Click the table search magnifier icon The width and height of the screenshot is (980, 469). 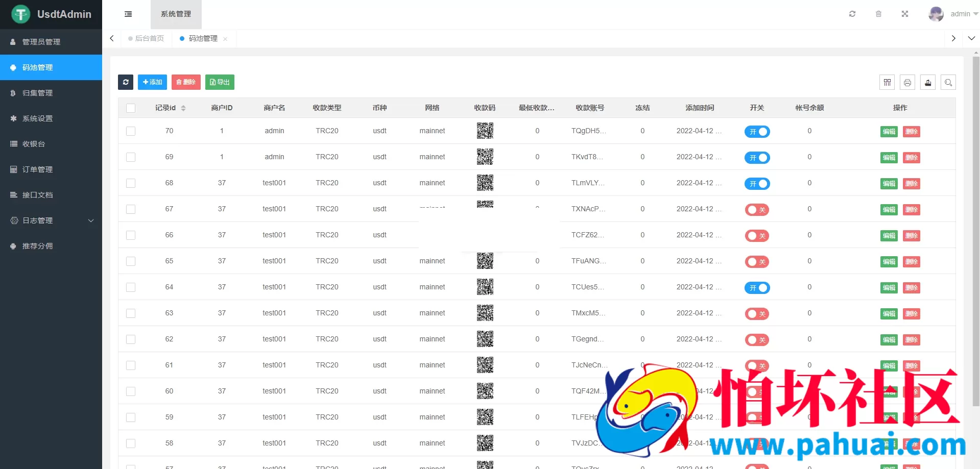[948, 82]
